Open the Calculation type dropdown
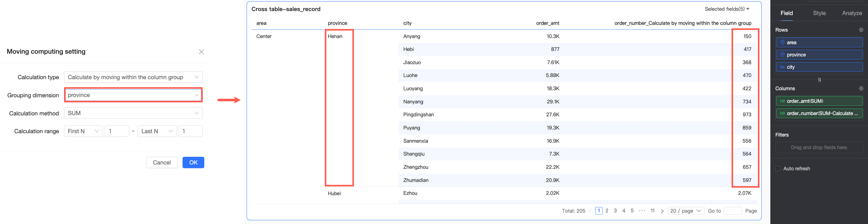The width and height of the screenshot is (868, 224). (133, 77)
